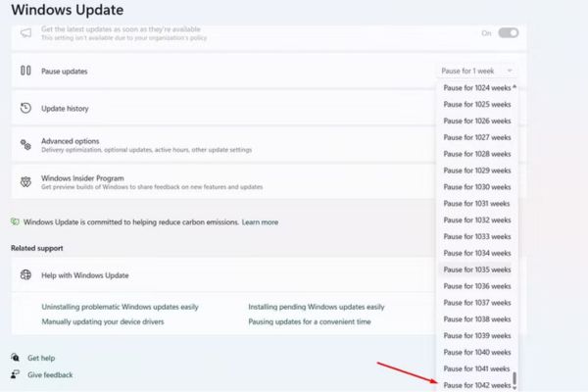Choose Pause for 1033 weeks option
This screenshot has height=392, width=588.
pos(477,236)
